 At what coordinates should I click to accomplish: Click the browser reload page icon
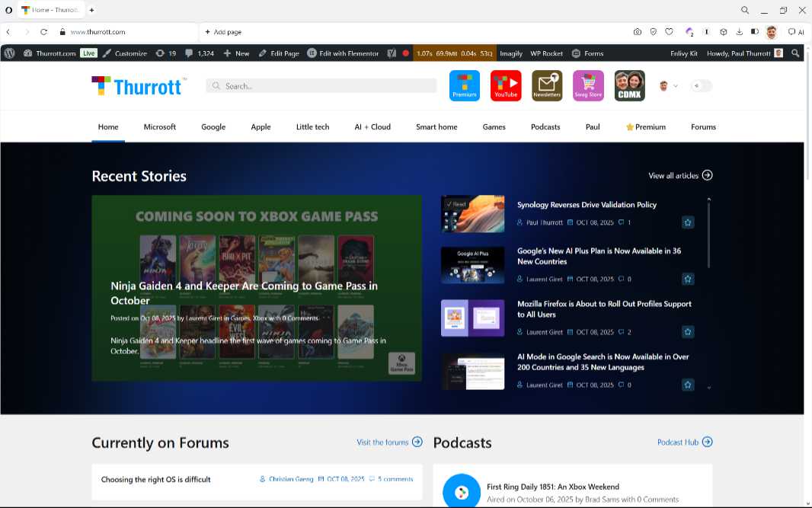point(44,32)
